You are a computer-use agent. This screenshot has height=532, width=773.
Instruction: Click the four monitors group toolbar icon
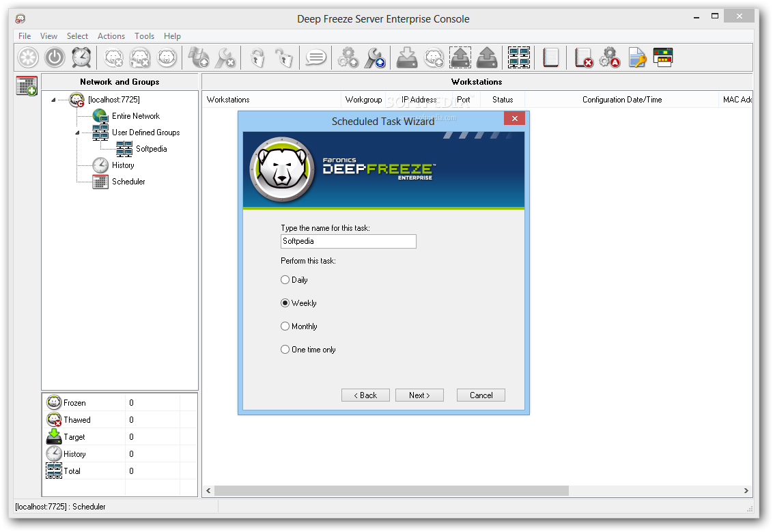pyautogui.click(x=519, y=57)
